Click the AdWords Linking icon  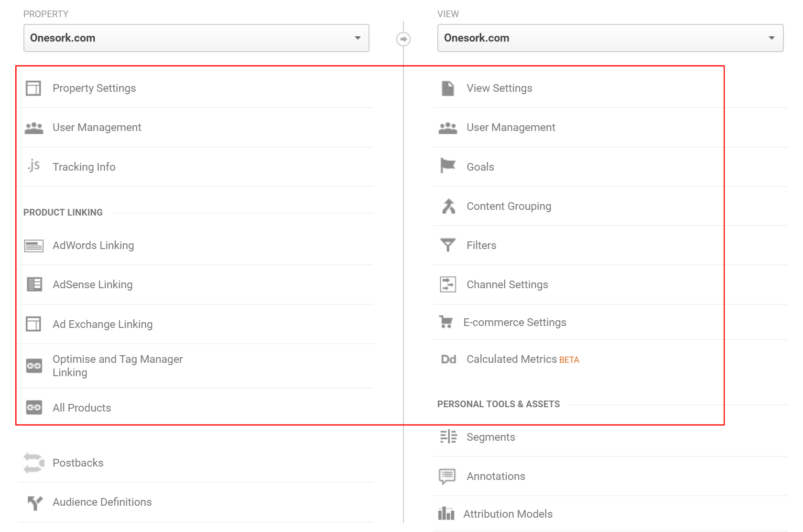tap(33, 246)
